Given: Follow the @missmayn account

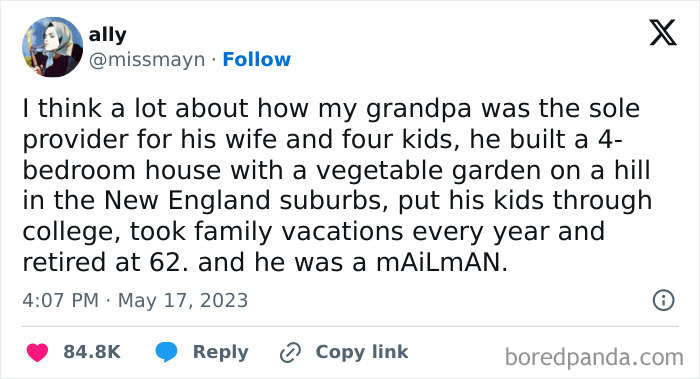Looking at the screenshot, I should tap(257, 59).
